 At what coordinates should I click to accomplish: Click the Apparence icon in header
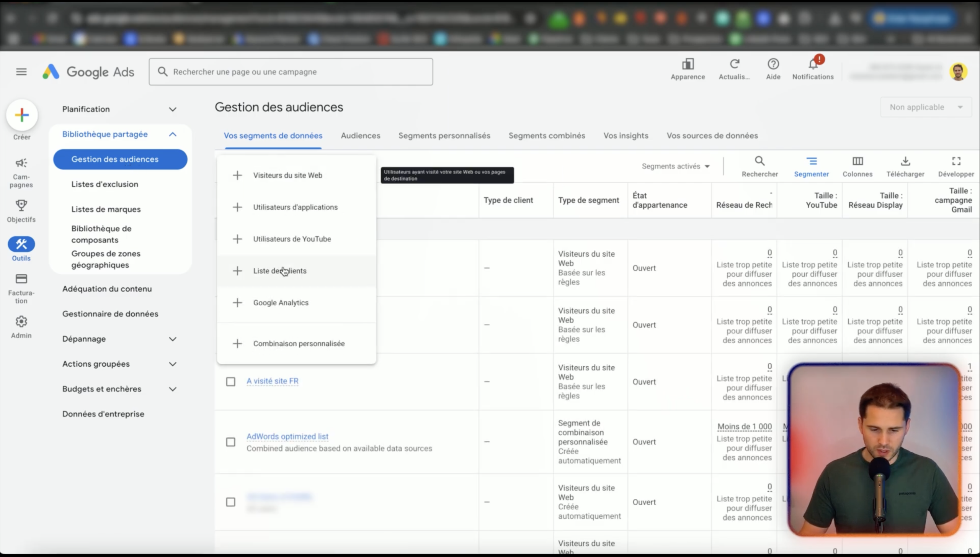688,64
